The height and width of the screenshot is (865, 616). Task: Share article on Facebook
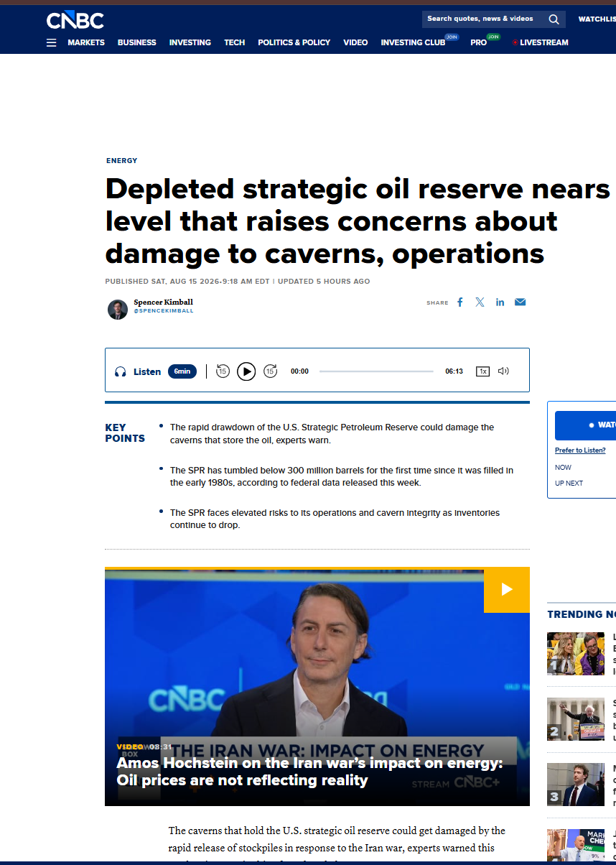pyautogui.click(x=460, y=302)
